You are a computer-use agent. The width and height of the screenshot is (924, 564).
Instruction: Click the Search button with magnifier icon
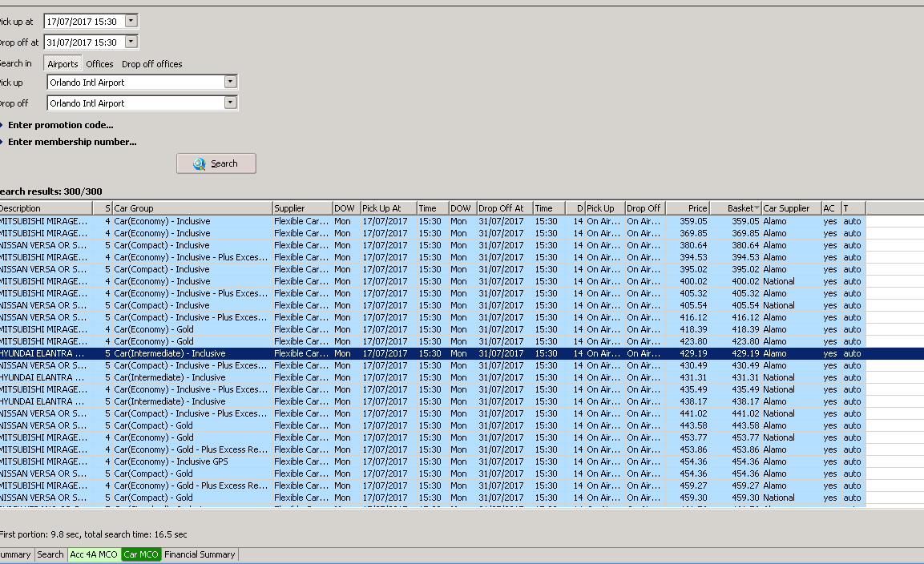216,163
